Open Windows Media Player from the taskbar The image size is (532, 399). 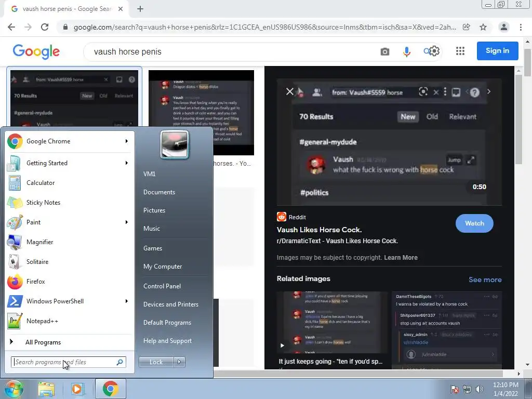[x=77, y=389]
